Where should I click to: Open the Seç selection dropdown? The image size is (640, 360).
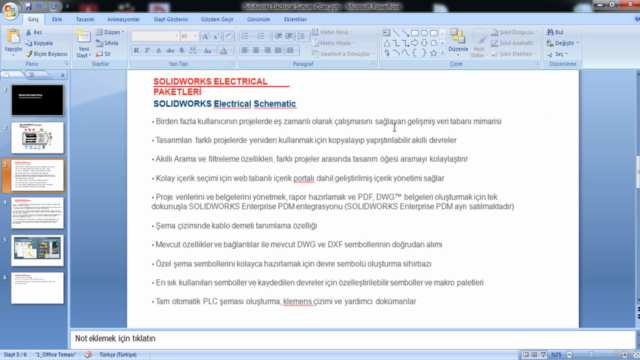558,53
